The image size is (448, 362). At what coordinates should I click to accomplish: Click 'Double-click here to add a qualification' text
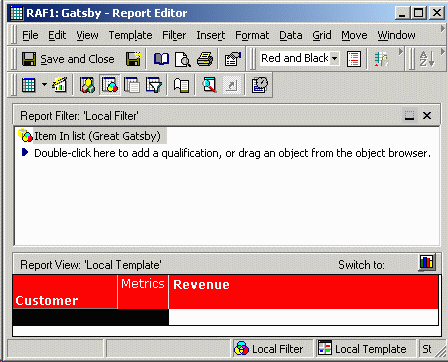[232, 153]
